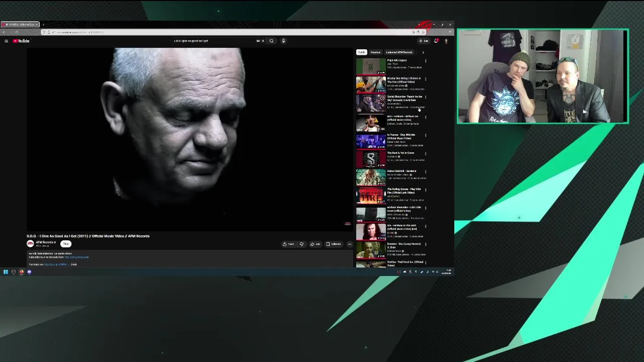Screen dimensions: 644x362
Task: Open options menu for Eminem Without Me
Action: (426, 117)
